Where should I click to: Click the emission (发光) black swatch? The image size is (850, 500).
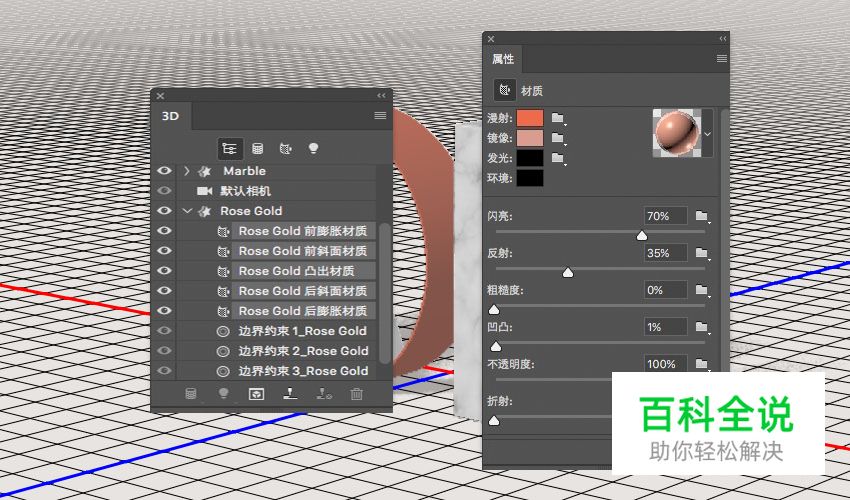tap(530, 158)
